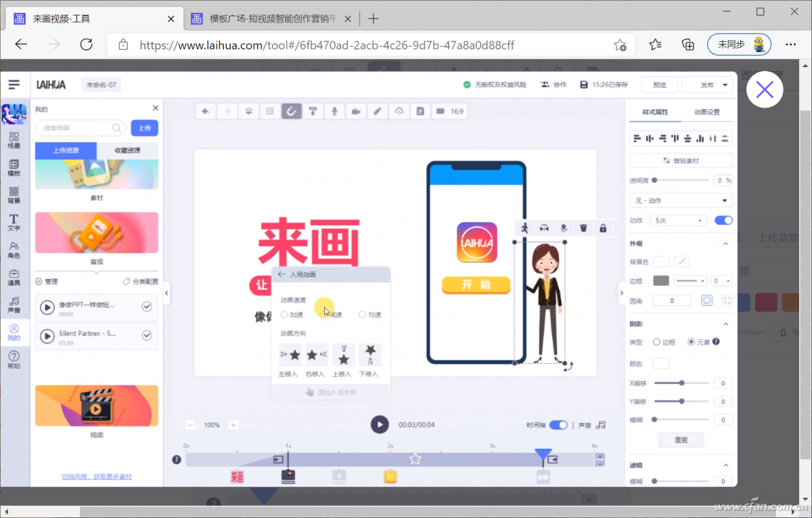This screenshot has height=518, width=812.
Task: Switch to the 模板广场 browser tab
Action: [x=271, y=18]
